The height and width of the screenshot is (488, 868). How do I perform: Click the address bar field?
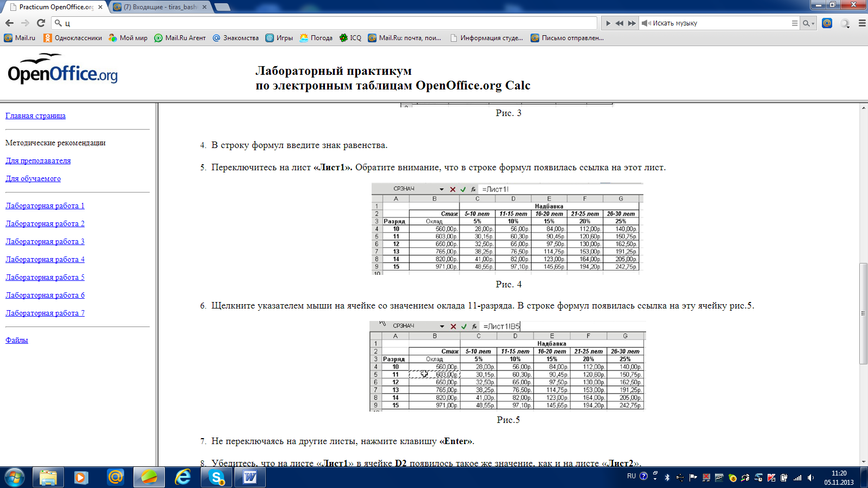pos(324,23)
